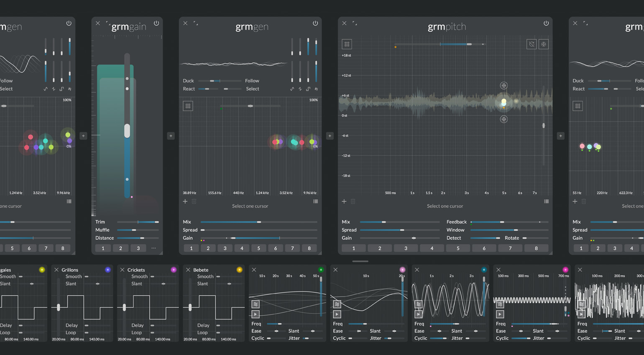This screenshot has width=644, height=355.
Task: Remove the Grillons module
Action: [56, 270]
